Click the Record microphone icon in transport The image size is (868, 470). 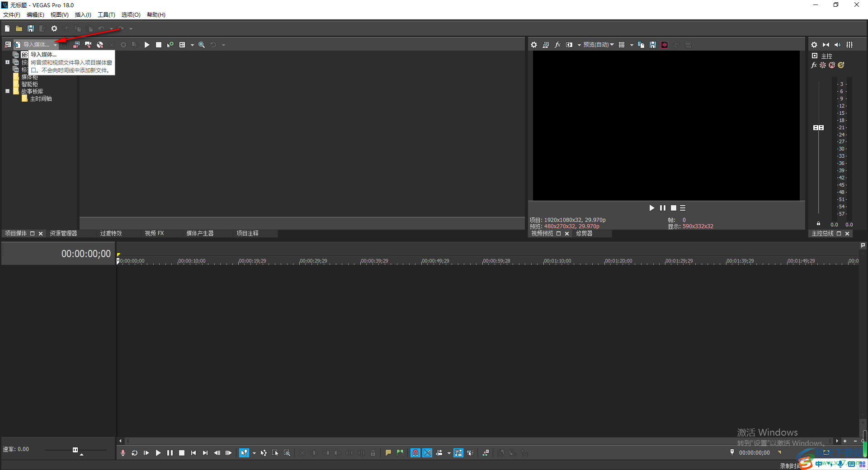123,453
